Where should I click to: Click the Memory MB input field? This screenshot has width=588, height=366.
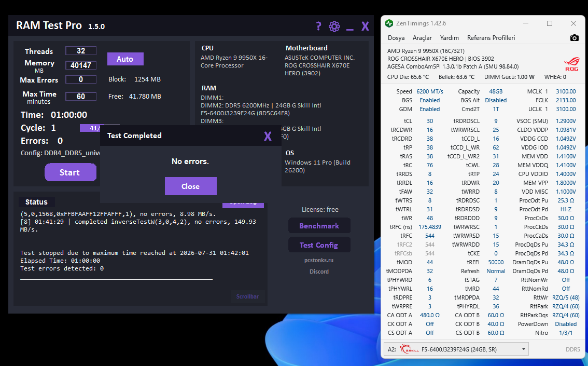(x=81, y=65)
